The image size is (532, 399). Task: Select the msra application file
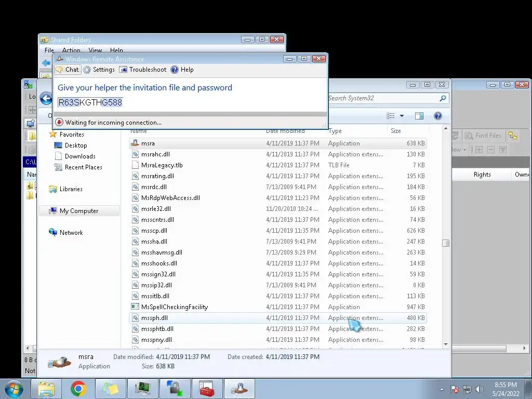(277, 143)
